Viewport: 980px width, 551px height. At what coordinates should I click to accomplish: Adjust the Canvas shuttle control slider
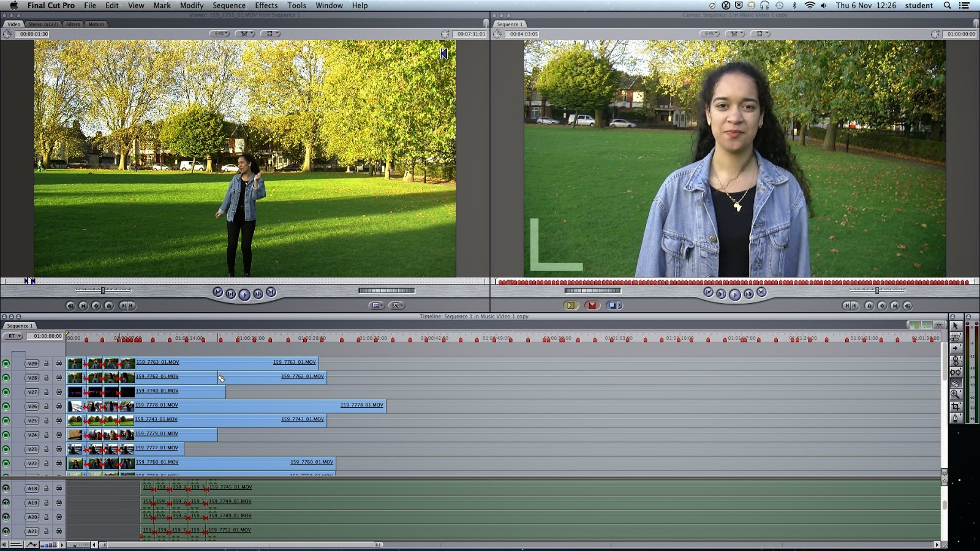pyautogui.click(x=877, y=290)
